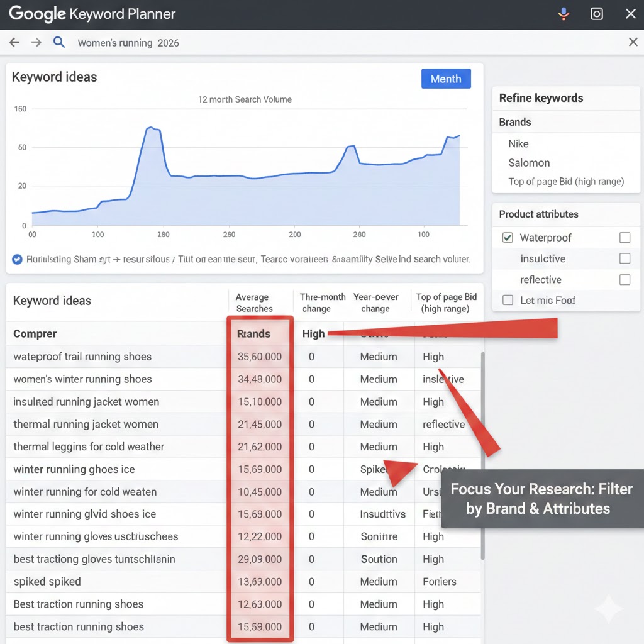Image resolution: width=644 pixels, height=644 pixels.
Task: Click the blue search magnifier icon
Action: (59, 42)
